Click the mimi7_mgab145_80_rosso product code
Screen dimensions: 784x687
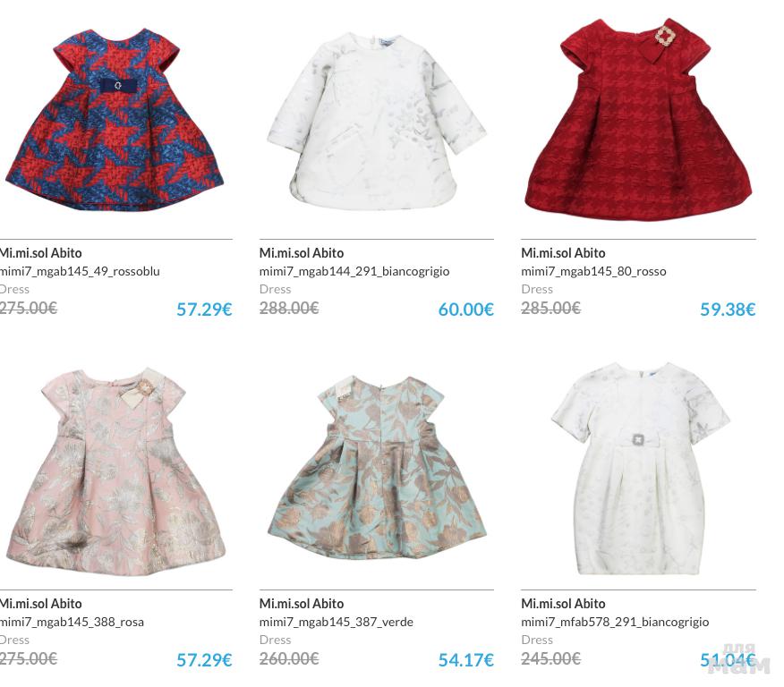(x=593, y=271)
